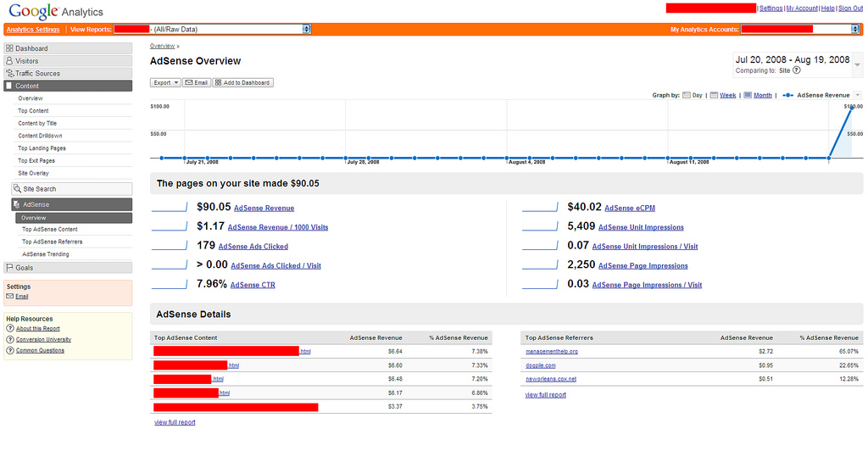Open Top Exit Pages report
This screenshot has height=451, width=868.
tap(36, 160)
